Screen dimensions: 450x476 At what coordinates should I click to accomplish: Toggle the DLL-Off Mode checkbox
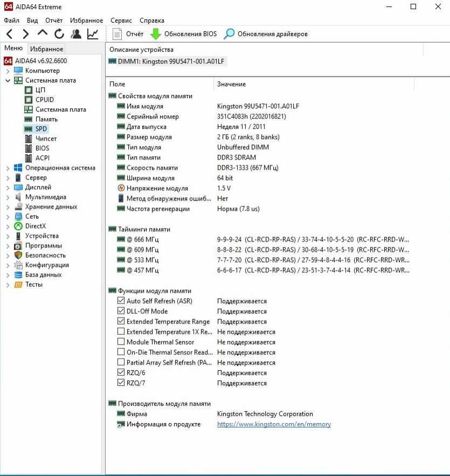coord(121,311)
